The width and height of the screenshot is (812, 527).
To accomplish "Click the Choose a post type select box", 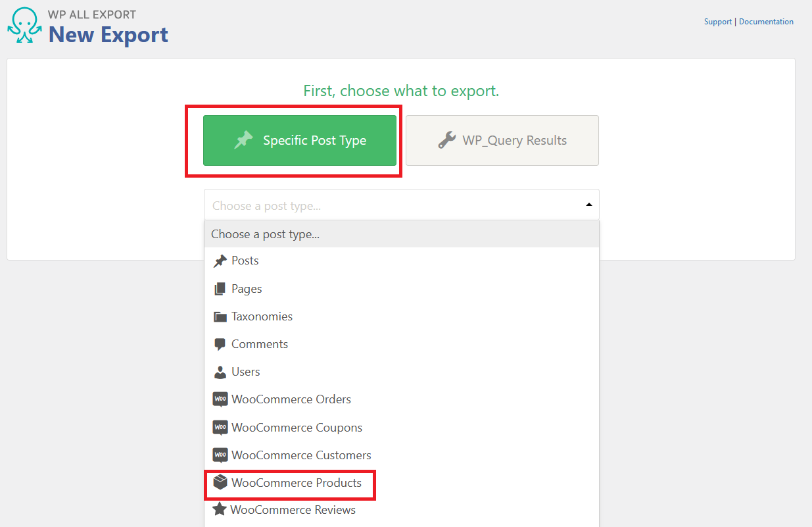I will (x=402, y=205).
